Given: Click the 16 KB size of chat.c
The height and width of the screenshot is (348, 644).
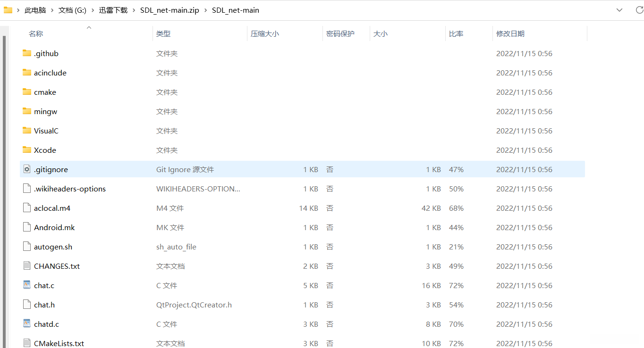Looking at the screenshot, I should click(431, 285).
